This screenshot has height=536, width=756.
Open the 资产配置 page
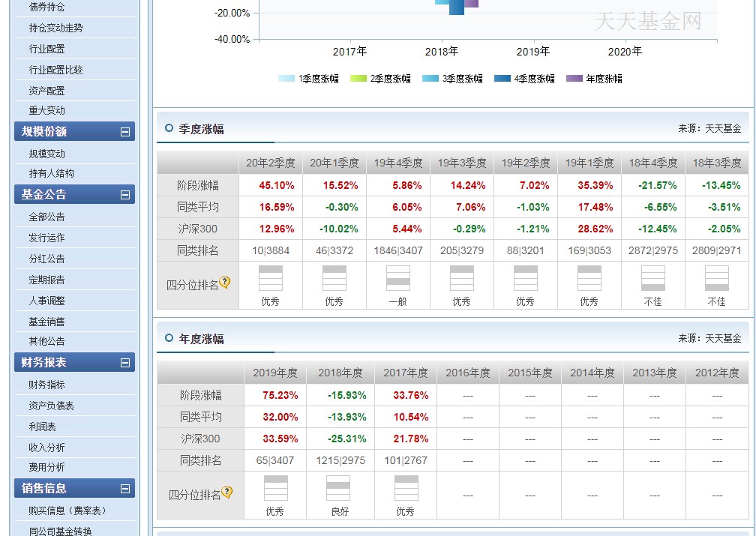click(x=46, y=91)
